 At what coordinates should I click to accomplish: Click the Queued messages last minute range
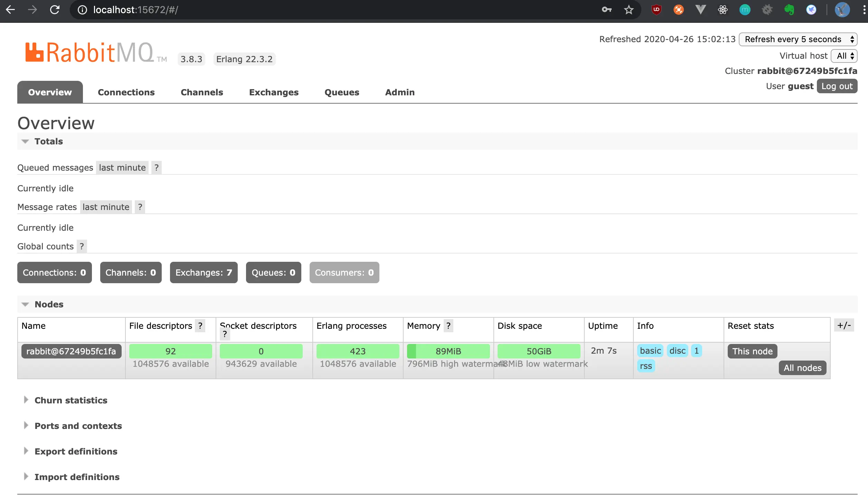click(x=122, y=167)
